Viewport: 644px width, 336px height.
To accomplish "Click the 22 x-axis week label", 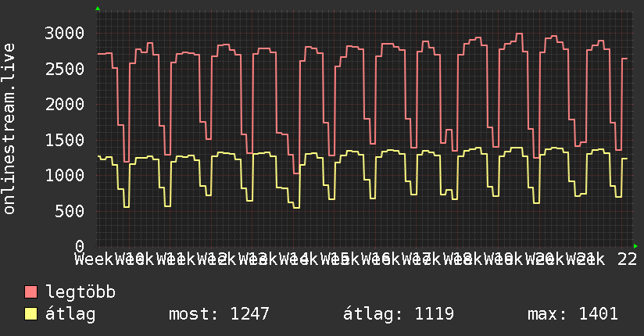I will point(628,259).
